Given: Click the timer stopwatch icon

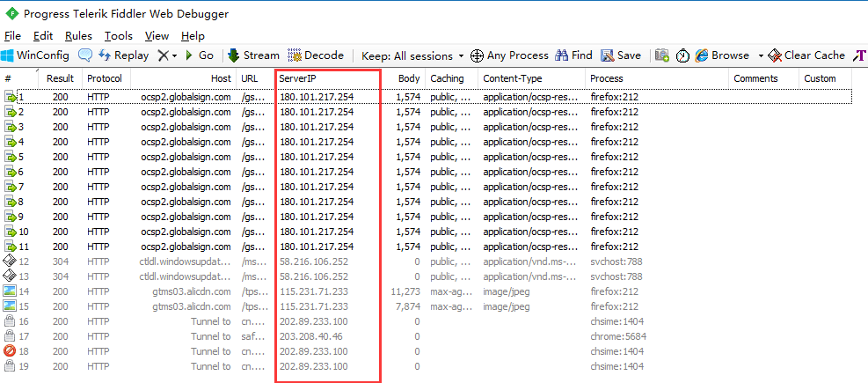Looking at the screenshot, I should click(x=683, y=55).
